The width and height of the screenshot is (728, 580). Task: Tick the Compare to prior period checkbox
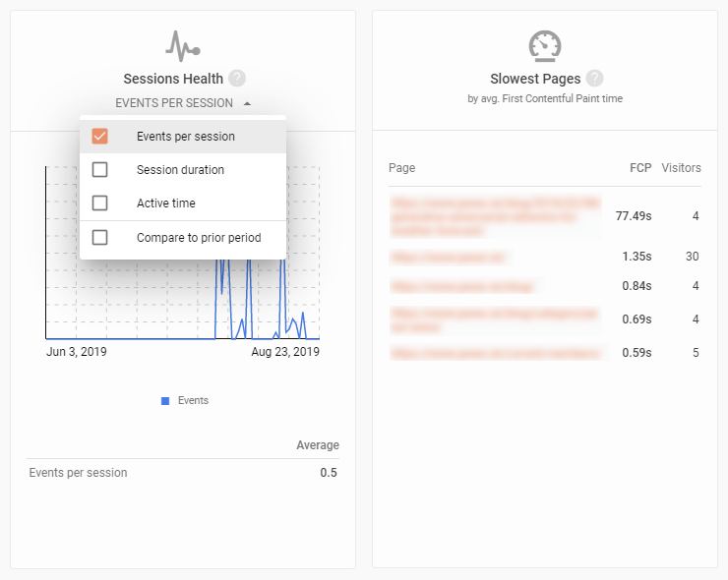99,238
